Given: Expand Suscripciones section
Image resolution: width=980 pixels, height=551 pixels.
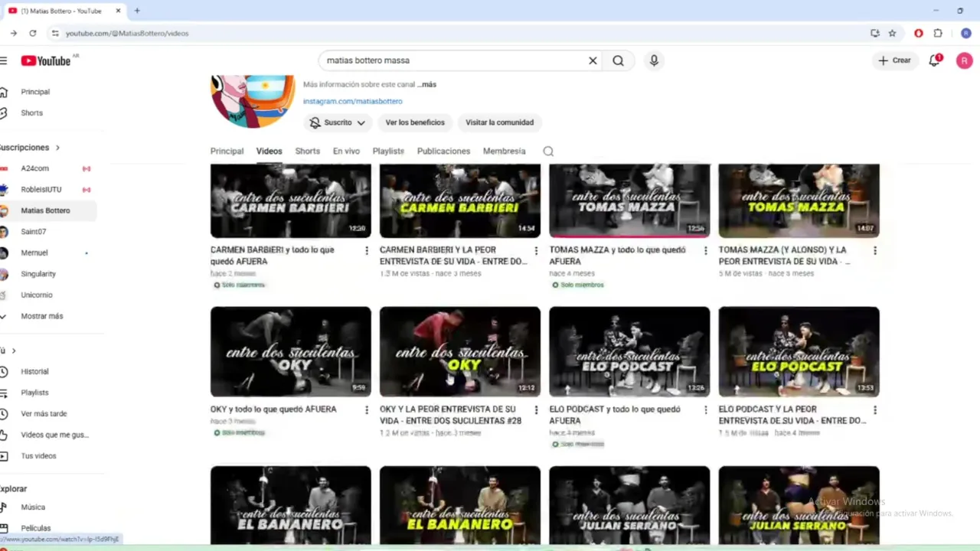Looking at the screenshot, I should click(x=31, y=148).
